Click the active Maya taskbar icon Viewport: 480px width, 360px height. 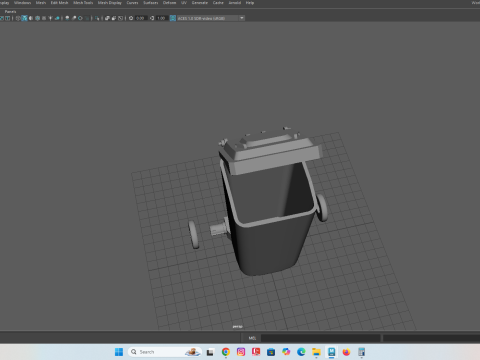point(331,352)
